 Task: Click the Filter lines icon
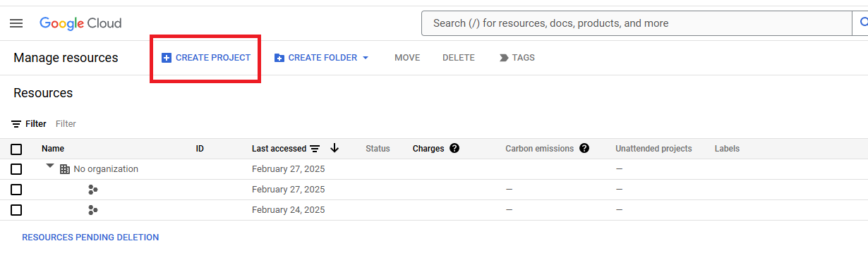[16, 124]
